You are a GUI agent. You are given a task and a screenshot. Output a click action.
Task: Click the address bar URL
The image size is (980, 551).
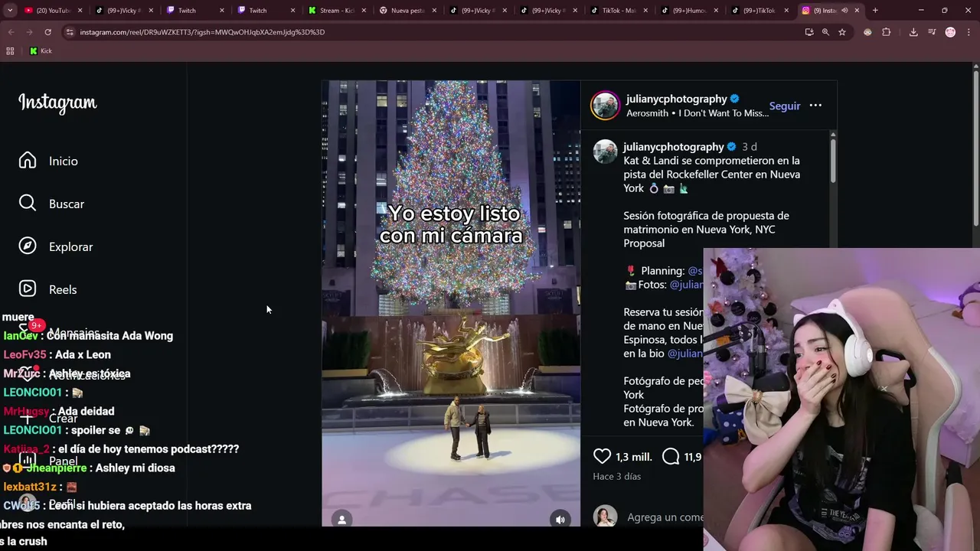click(202, 32)
